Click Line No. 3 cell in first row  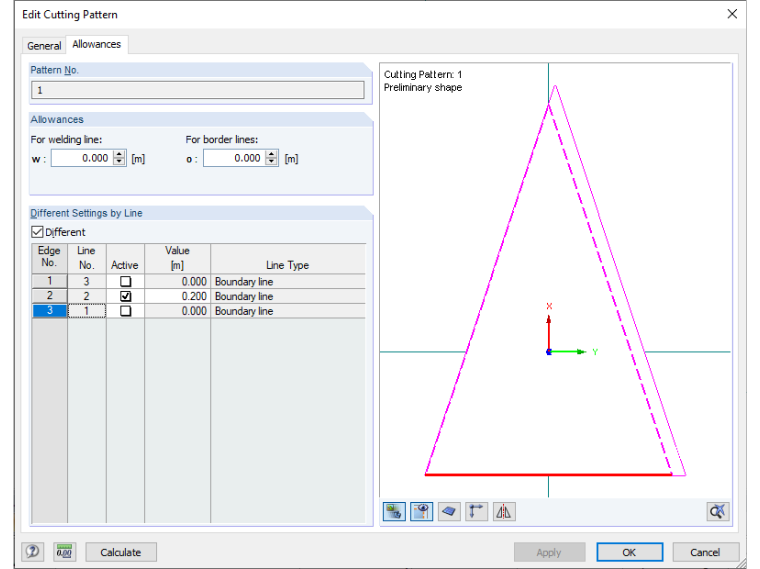coord(86,281)
